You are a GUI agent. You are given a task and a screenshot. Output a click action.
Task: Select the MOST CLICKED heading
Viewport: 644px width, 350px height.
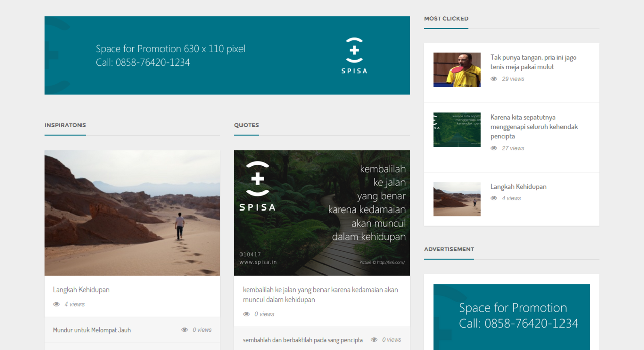click(x=446, y=19)
